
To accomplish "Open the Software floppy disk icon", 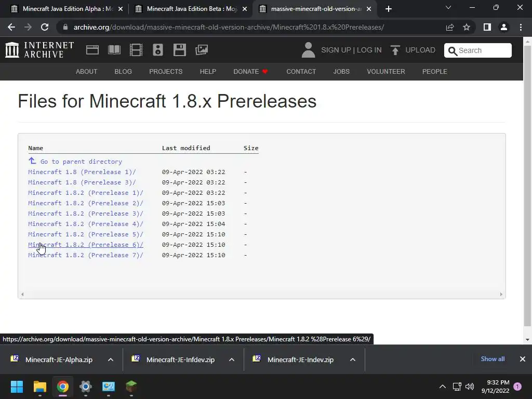I will coord(179,50).
